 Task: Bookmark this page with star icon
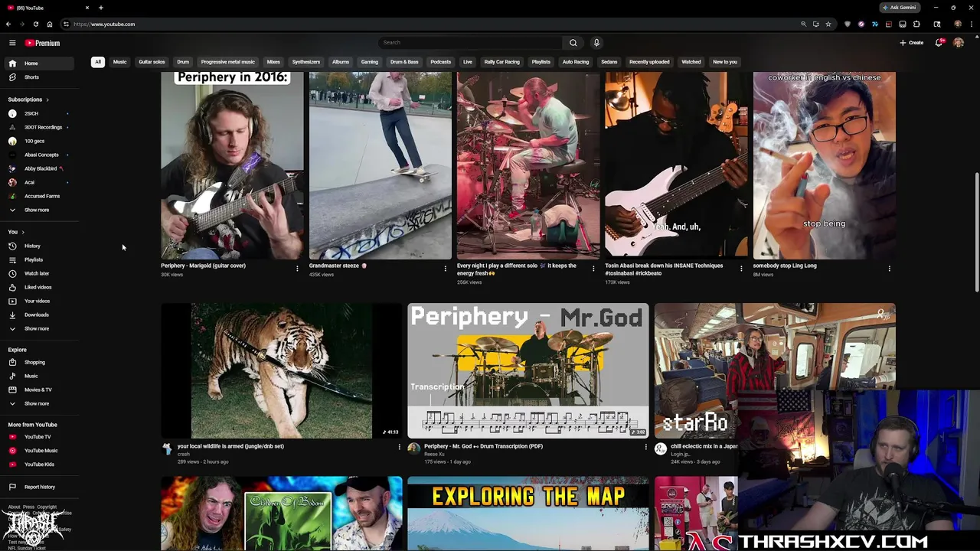click(828, 24)
